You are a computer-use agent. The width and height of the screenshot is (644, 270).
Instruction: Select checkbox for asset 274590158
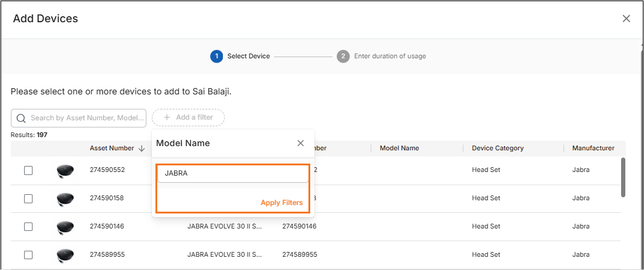[28, 198]
